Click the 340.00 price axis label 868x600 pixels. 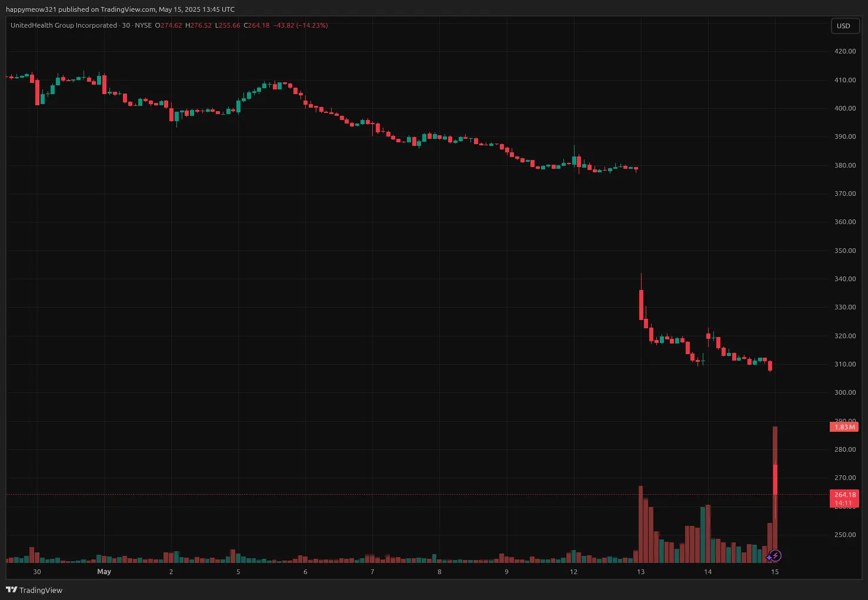point(845,279)
